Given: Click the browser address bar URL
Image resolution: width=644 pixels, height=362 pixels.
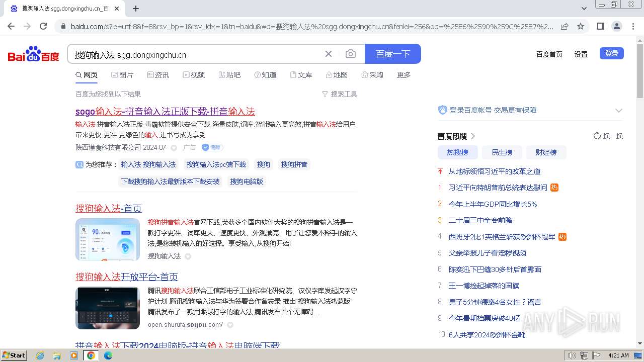Looking at the screenshot, I should click(x=312, y=26).
